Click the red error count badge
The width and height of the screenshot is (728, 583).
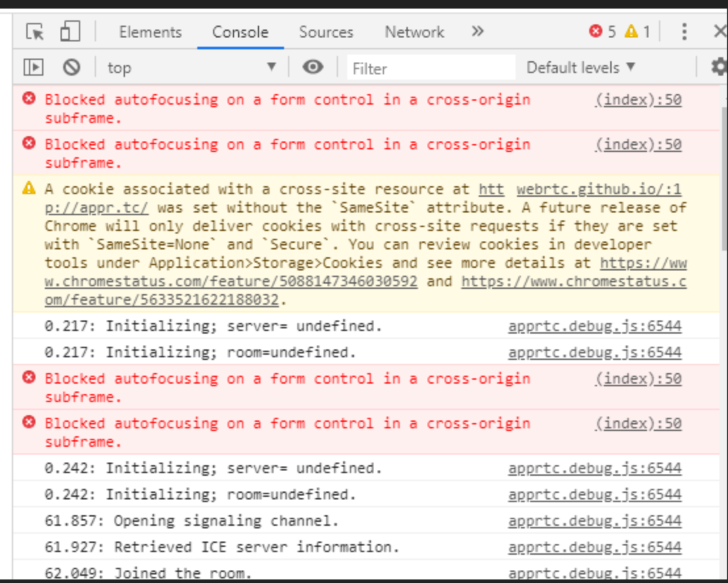coord(602,32)
